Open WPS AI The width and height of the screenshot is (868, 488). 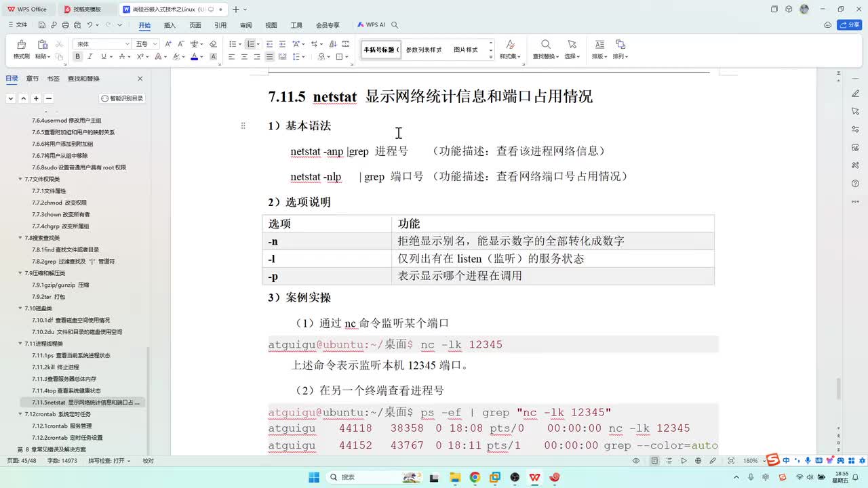coord(371,25)
